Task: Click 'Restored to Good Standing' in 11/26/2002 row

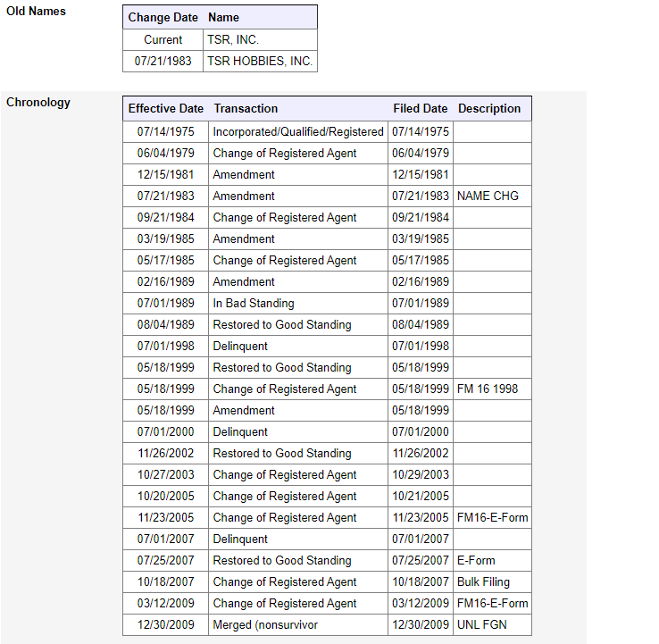Action: click(x=298, y=454)
